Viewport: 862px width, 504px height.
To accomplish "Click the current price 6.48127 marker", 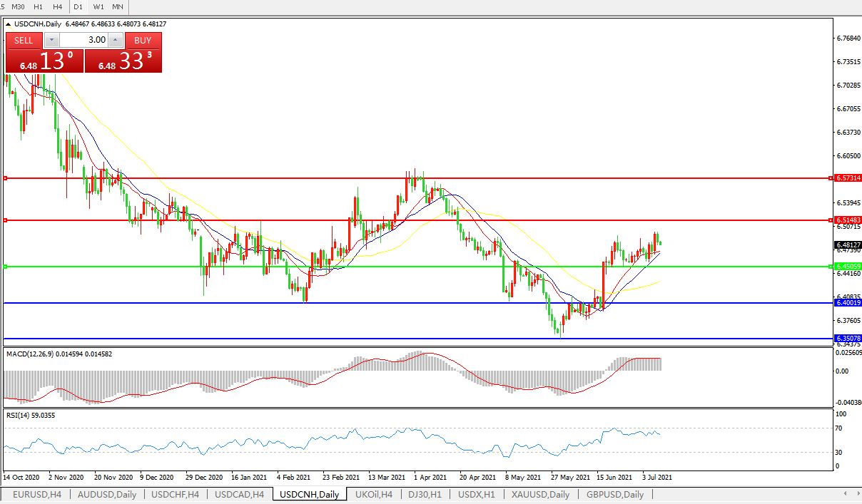I will (x=847, y=245).
